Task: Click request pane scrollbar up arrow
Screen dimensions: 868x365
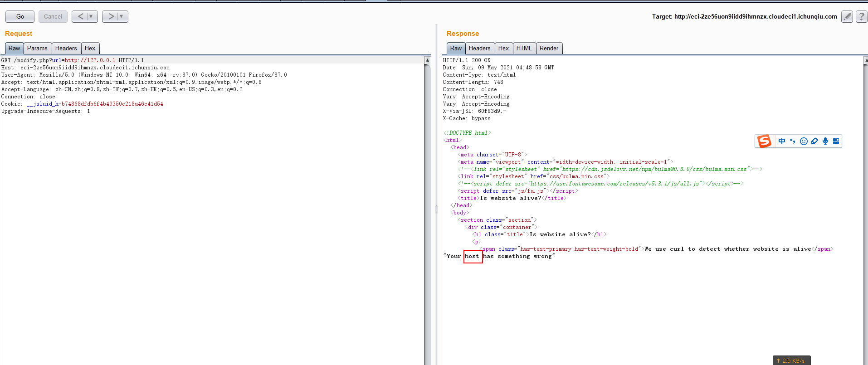Action: tap(427, 60)
